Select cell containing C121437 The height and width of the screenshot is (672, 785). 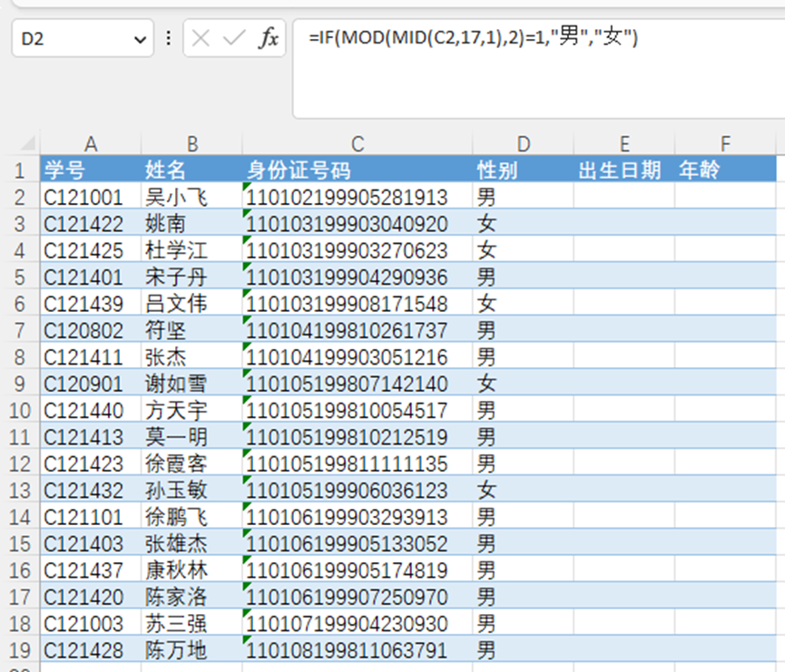coord(91,570)
